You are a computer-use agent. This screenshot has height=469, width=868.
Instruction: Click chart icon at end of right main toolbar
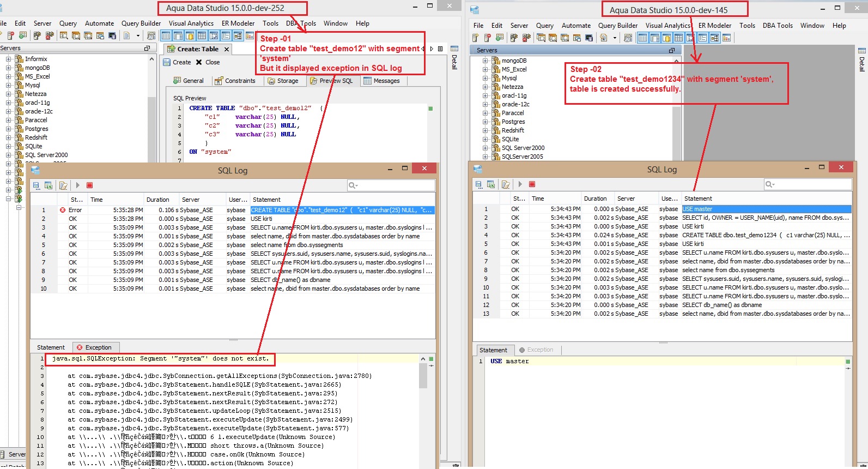click(x=726, y=38)
